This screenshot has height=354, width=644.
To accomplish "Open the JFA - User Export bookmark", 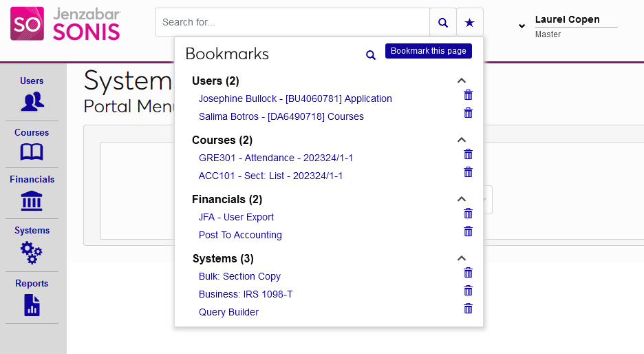I will click(236, 217).
